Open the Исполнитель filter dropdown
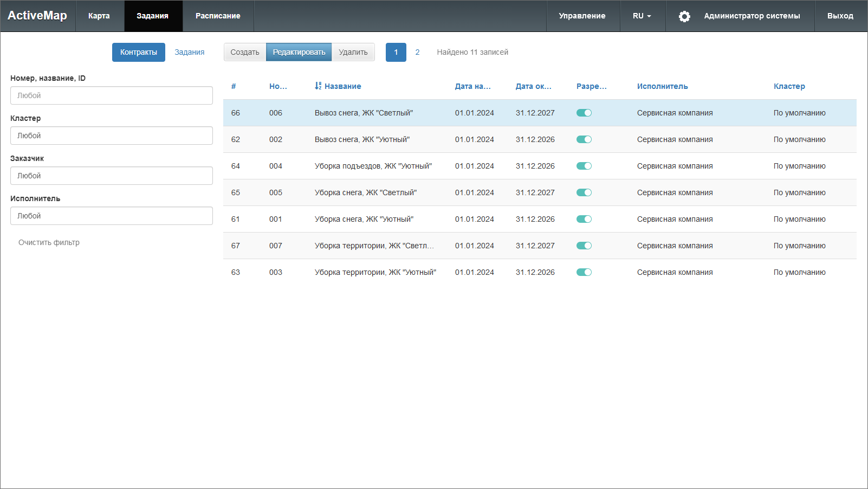The height and width of the screenshot is (489, 868). click(112, 216)
